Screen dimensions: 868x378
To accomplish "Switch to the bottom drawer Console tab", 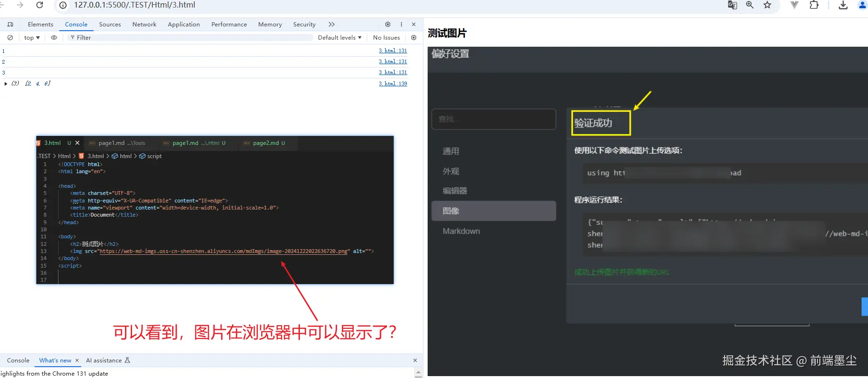I will (18, 361).
